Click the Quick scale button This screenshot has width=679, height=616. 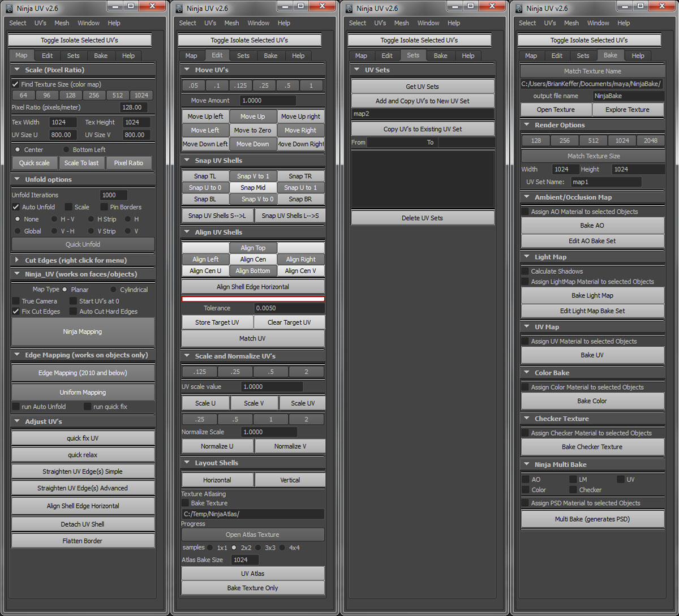coord(35,163)
